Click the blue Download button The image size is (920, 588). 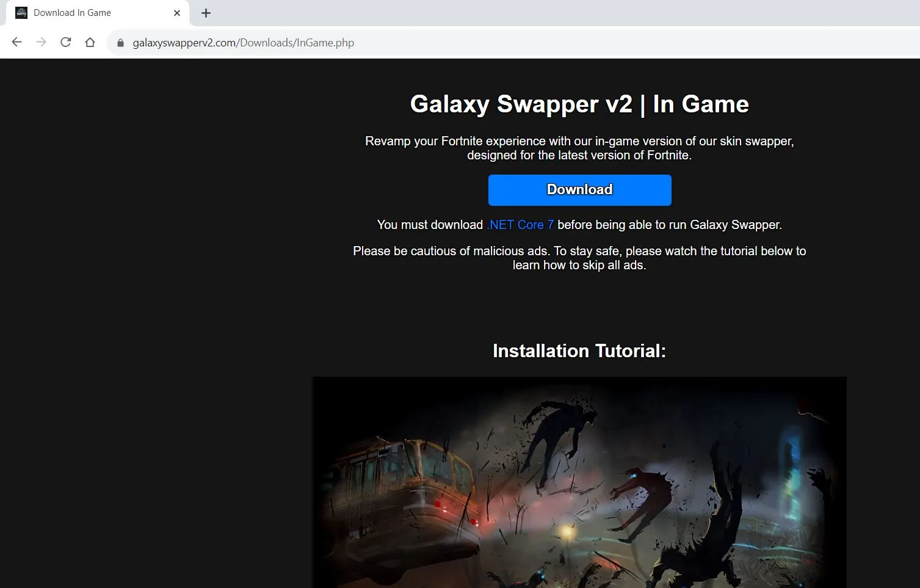click(x=579, y=190)
